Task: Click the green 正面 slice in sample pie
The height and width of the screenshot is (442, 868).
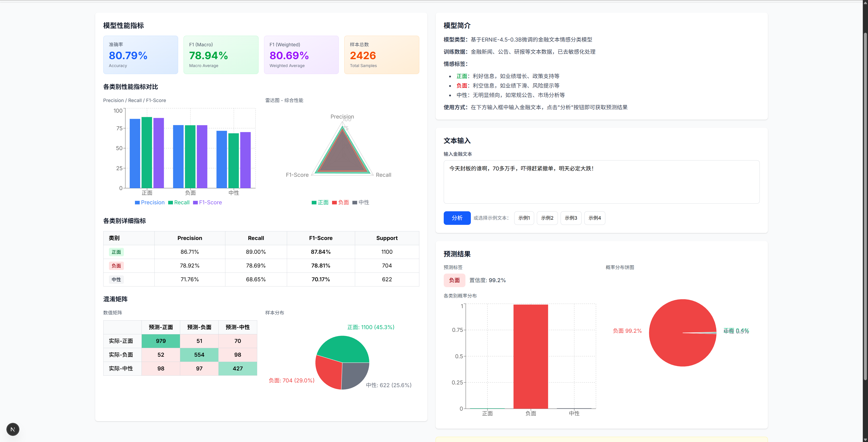Action: click(x=344, y=348)
